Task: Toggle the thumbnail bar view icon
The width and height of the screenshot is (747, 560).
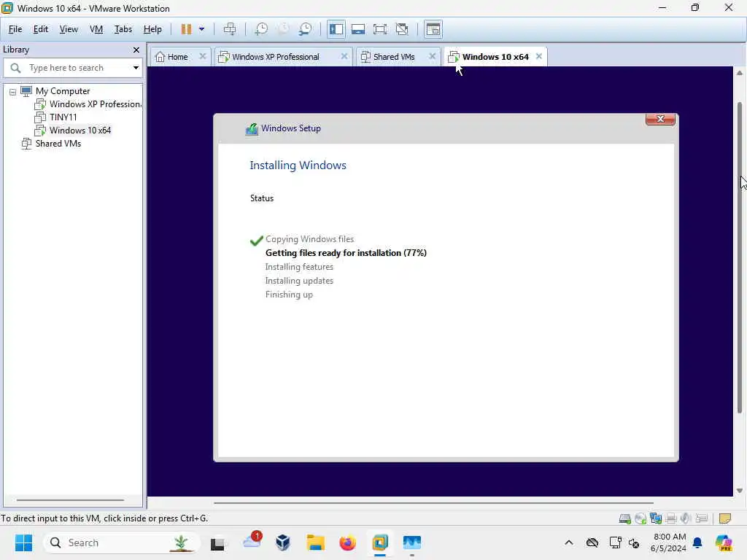Action: coord(358,29)
